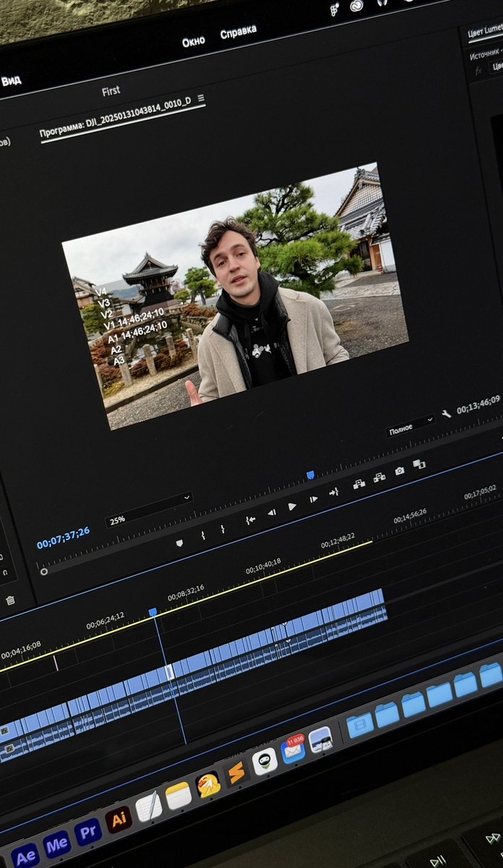Viewport: 503px width, 868px height.
Task: Open Notes from the Dock
Action: point(179,796)
